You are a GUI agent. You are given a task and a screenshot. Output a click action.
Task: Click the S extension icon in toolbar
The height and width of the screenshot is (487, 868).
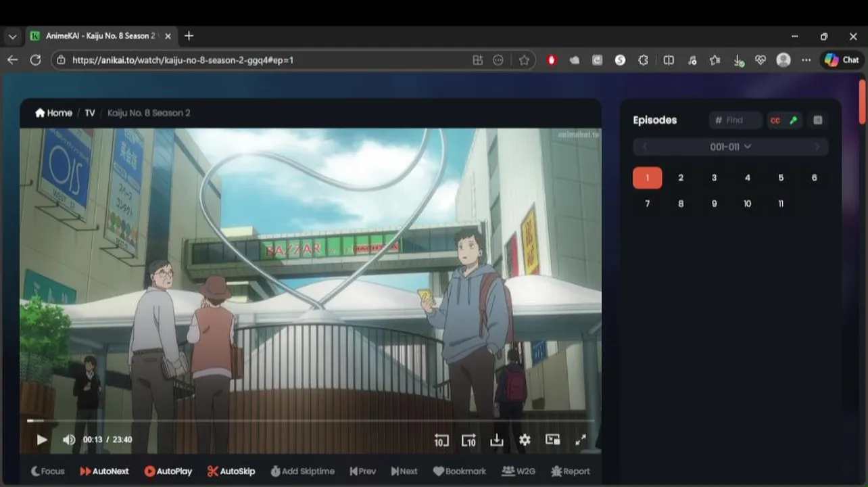point(620,60)
